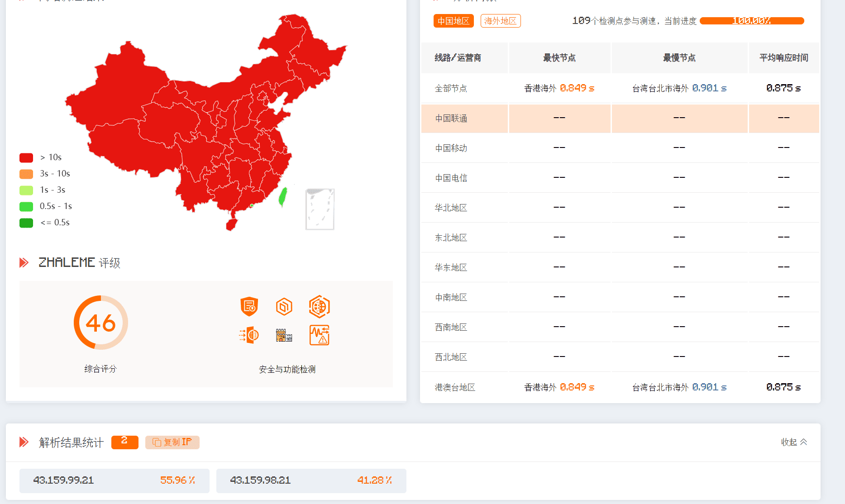Click the circular score gauge showing 46
Image resolution: width=845 pixels, height=504 pixels.
point(100,323)
